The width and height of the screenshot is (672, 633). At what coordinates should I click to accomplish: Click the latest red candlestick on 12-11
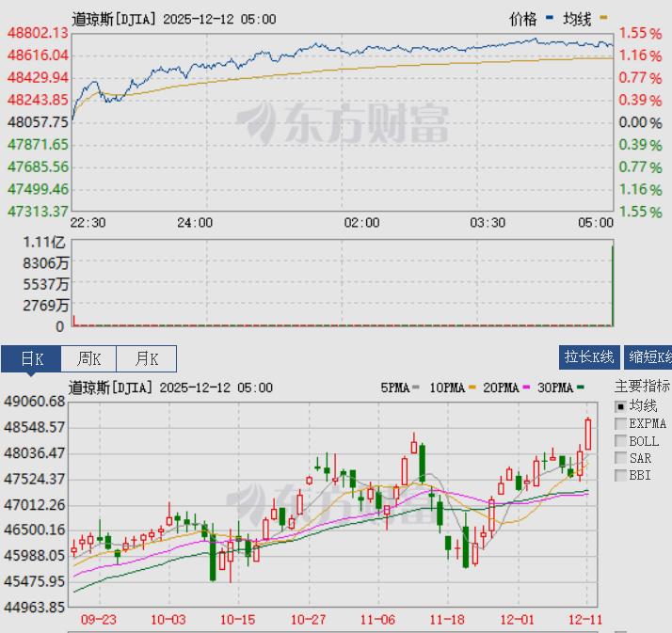tap(588, 435)
